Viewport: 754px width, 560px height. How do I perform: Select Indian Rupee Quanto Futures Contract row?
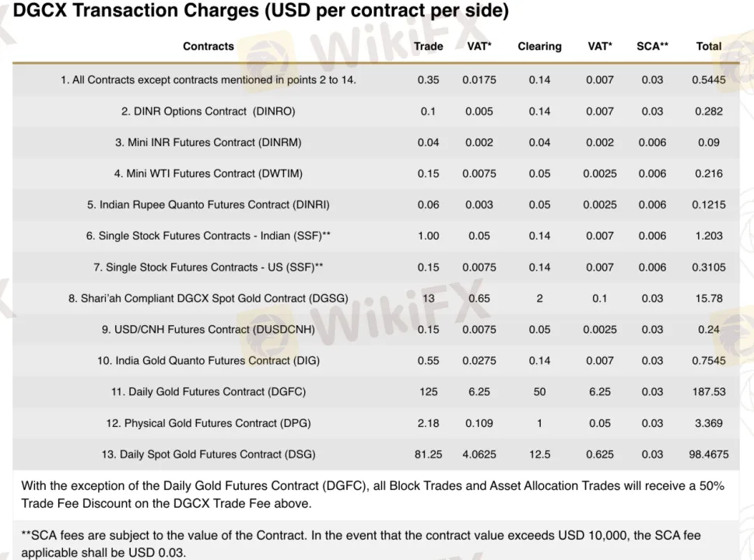(x=376, y=205)
